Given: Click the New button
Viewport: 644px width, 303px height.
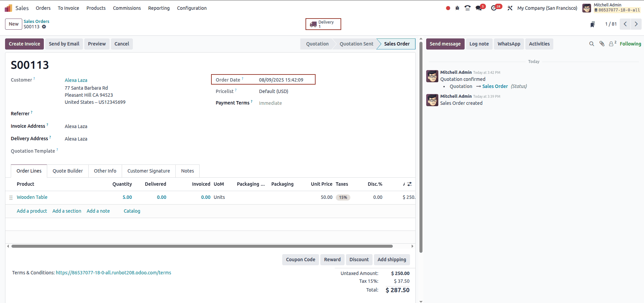Looking at the screenshot, I should [x=13, y=24].
